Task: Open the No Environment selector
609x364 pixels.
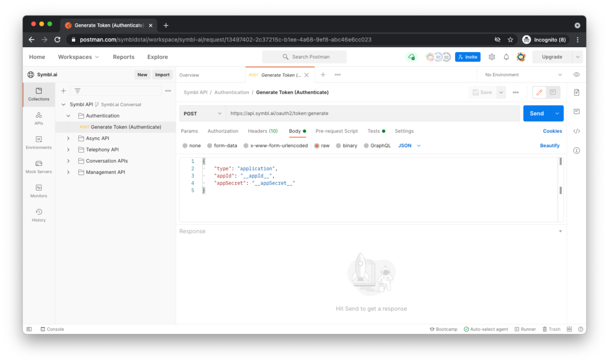Action: click(523, 75)
